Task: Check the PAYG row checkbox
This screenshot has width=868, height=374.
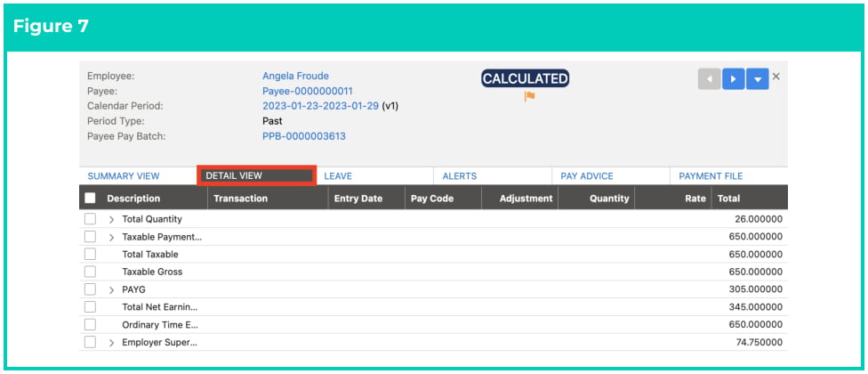Action: pos(90,289)
